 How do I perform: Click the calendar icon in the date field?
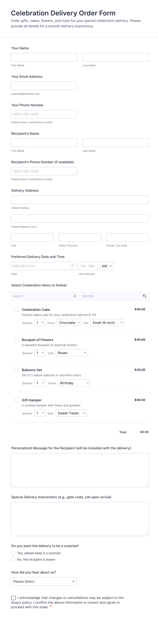pos(73,266)
